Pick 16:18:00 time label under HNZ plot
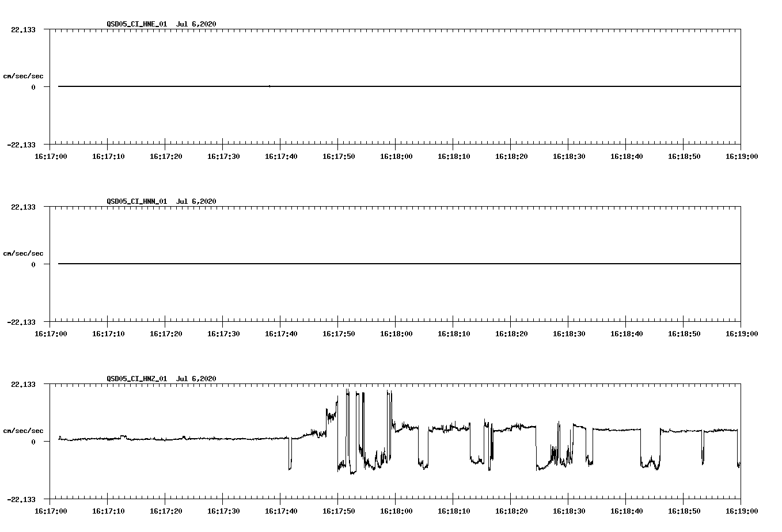Image resolution: width=782 pixels, height=532 pixels. [396, 511]
